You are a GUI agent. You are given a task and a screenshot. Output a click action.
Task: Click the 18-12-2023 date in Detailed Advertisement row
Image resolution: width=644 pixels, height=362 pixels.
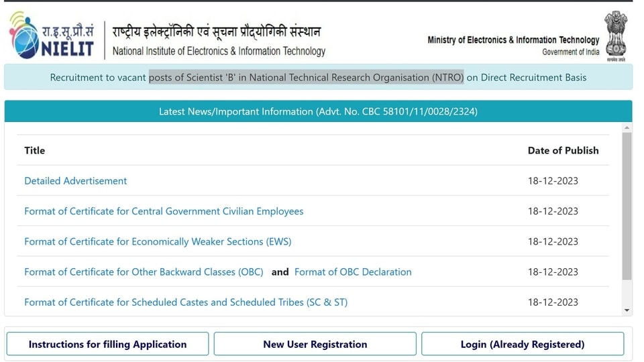click(x=553, y=180)
